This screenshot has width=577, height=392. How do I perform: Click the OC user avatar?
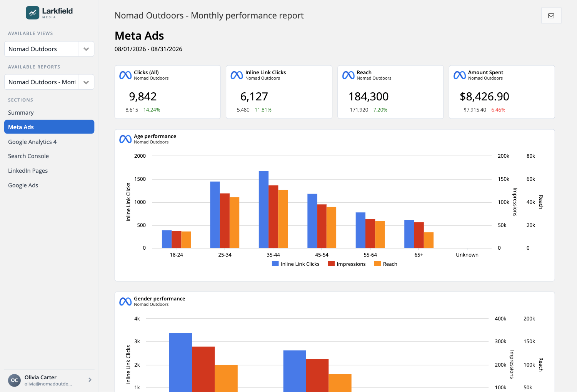(x=14, y=380)
